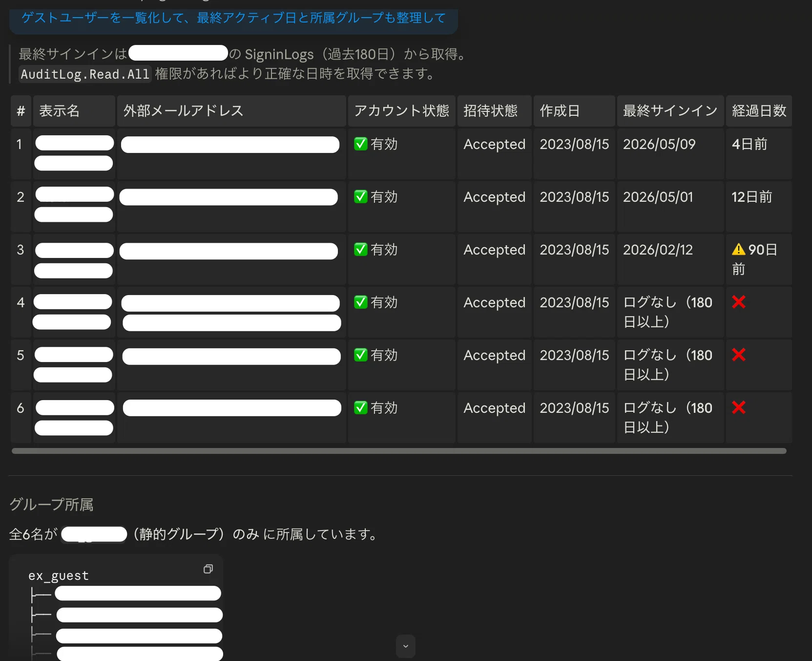This screenshot has width=812, height=661.
Task: Click the 経過日数 column header
Action: point(759,111)
